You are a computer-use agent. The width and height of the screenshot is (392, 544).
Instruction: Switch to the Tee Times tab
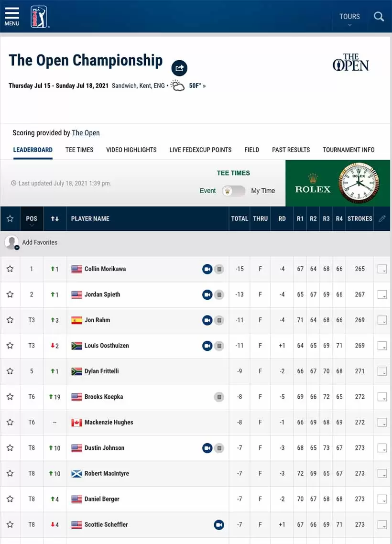79,150
